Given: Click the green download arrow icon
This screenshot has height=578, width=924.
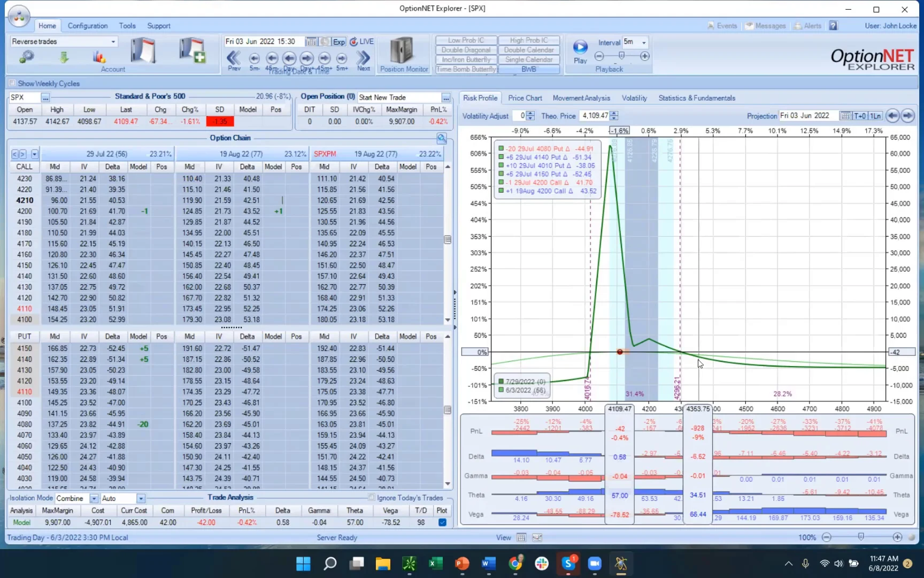Looking at the screenshot, I should click(x=64, y=57).
